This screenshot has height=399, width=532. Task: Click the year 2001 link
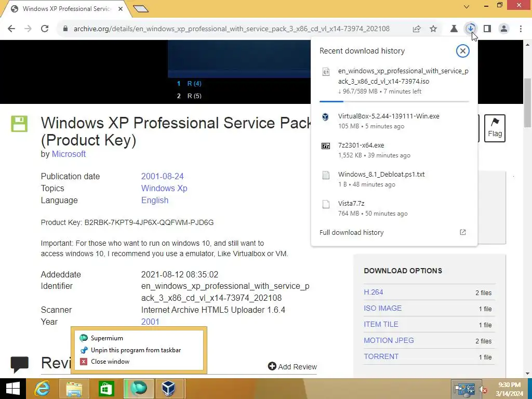pyautogui.click(x=150, y=322)
